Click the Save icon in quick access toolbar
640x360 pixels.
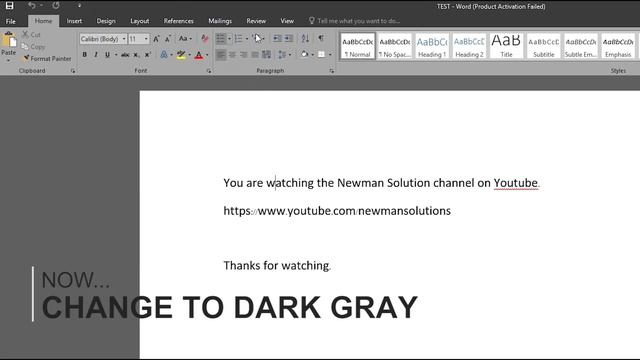[x=9, y=6]
